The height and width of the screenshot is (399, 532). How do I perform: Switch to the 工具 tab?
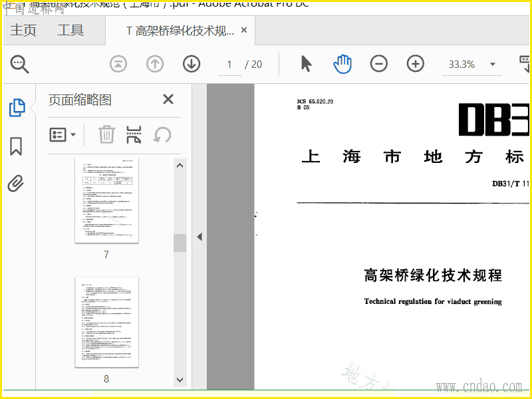point(70,30)
